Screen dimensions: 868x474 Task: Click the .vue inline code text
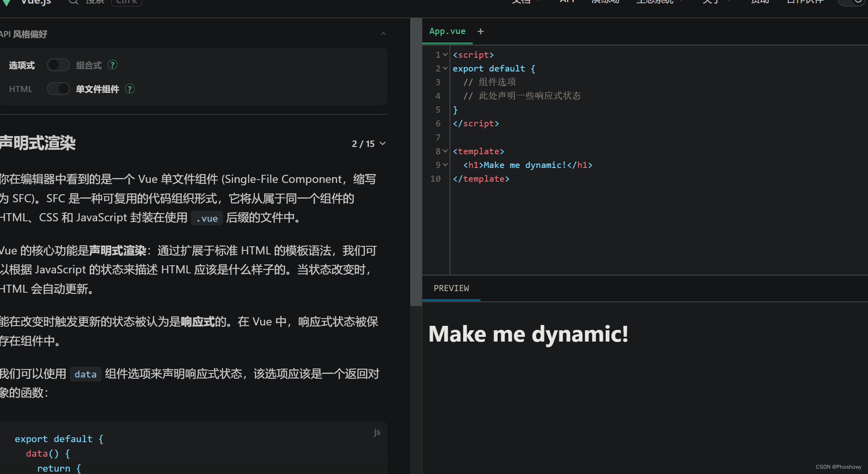(x=207, y=218)
